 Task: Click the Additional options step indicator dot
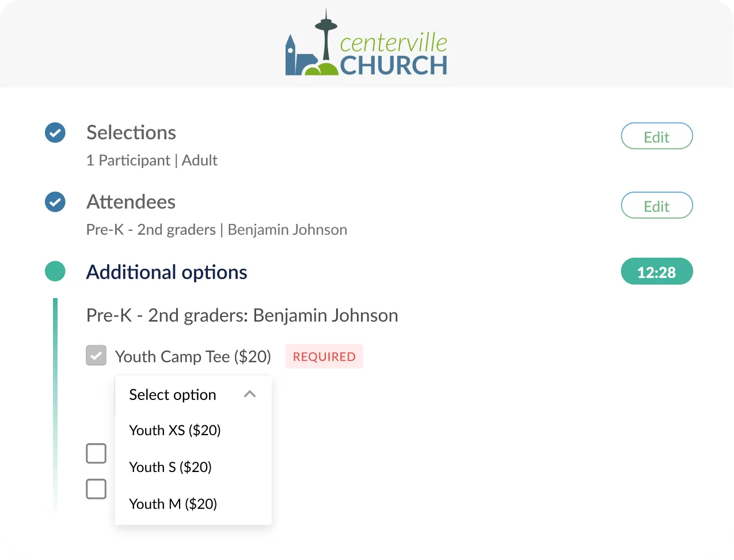point(55,271)
